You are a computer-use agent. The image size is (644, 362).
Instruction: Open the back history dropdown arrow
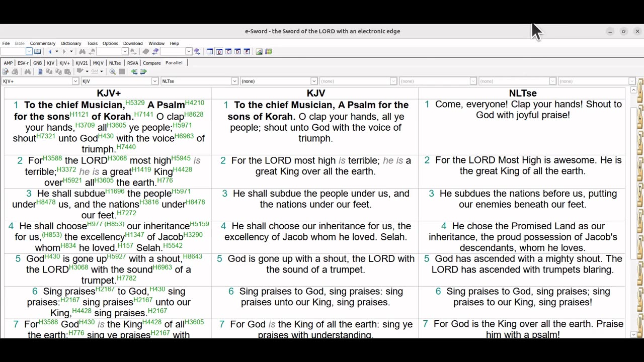[x=57, y=51]
